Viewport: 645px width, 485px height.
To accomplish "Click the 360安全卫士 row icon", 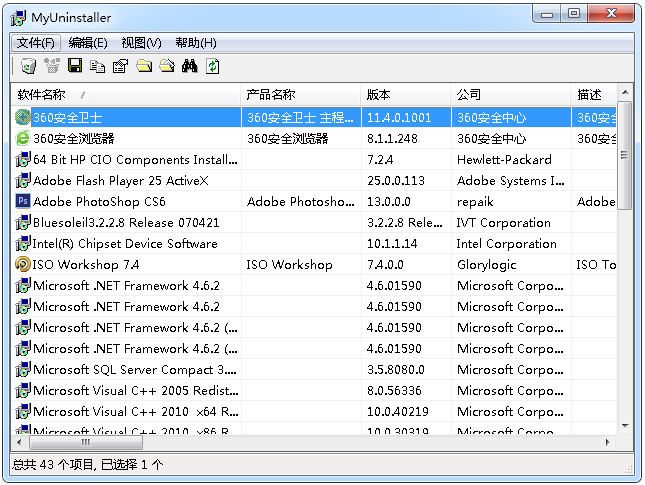I will (23, 117).
